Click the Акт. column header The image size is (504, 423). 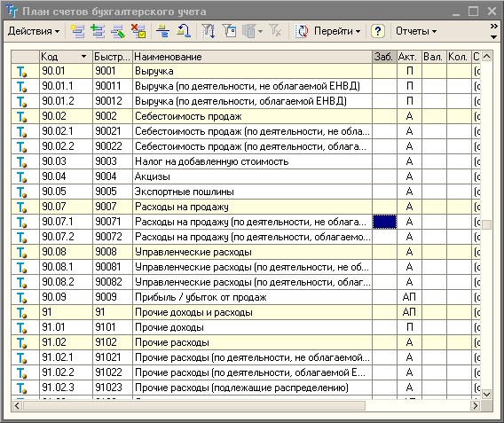point(409,57)
